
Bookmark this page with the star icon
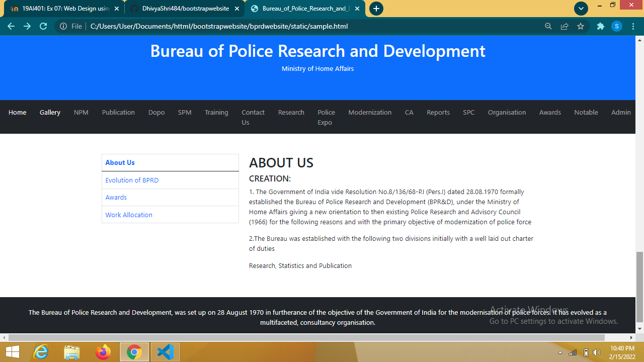[x=581, y=26]
